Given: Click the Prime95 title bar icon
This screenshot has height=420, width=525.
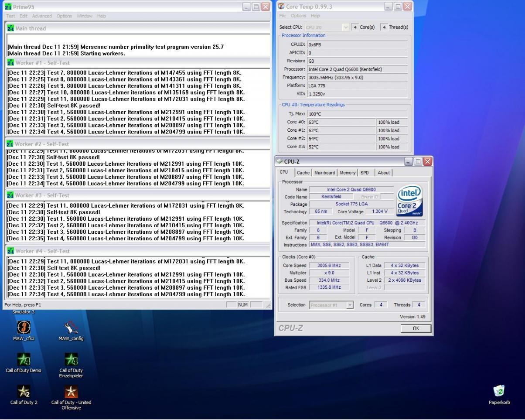Looking at the screenshot, I should coord(8,7).
